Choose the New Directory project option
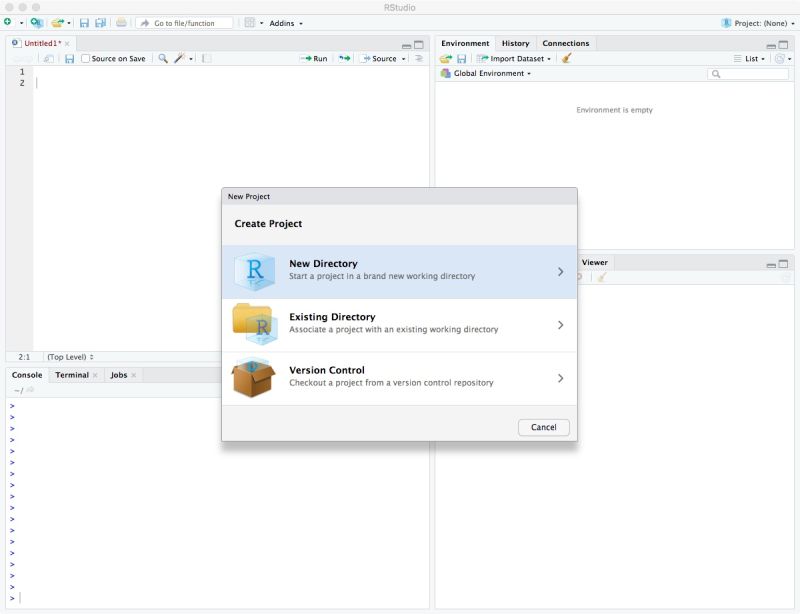 point(399,272)
